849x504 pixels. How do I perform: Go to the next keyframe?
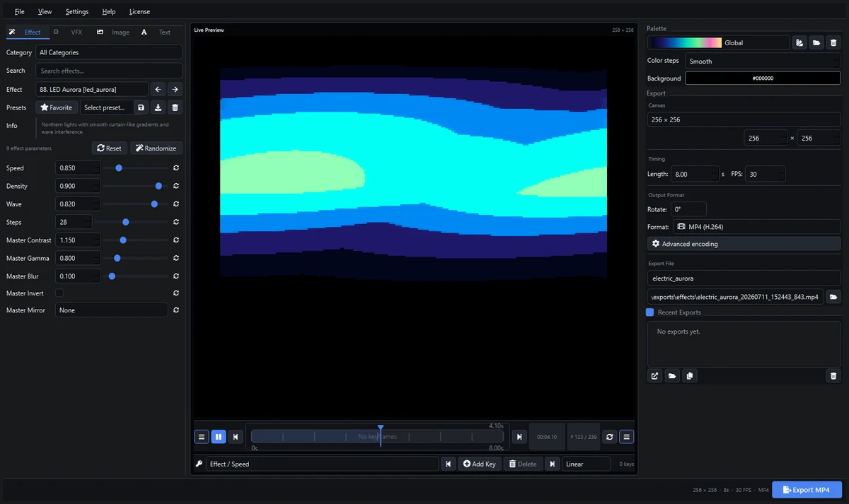pos(553,464)
